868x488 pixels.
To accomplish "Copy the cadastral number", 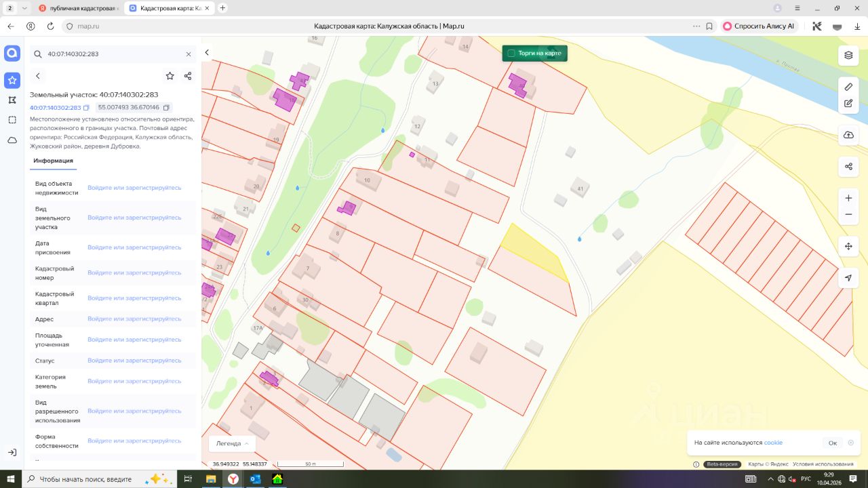I will tap(86, 108).
